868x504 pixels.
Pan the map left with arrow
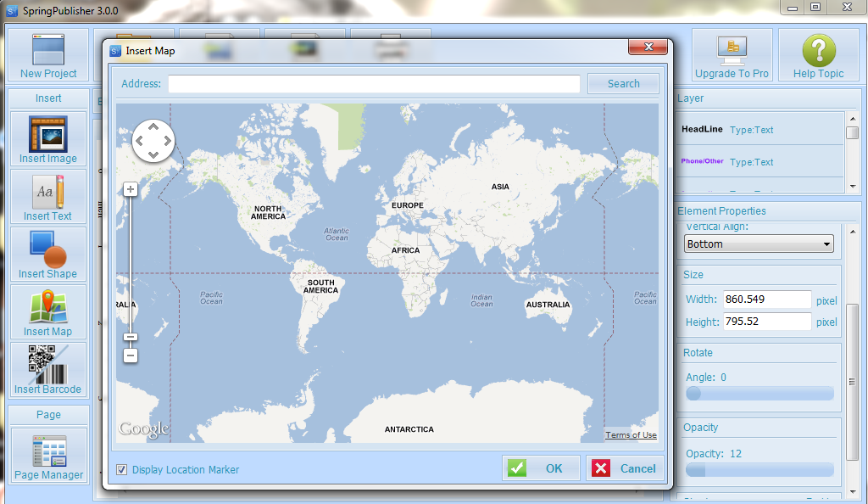[x=140, y=141]
